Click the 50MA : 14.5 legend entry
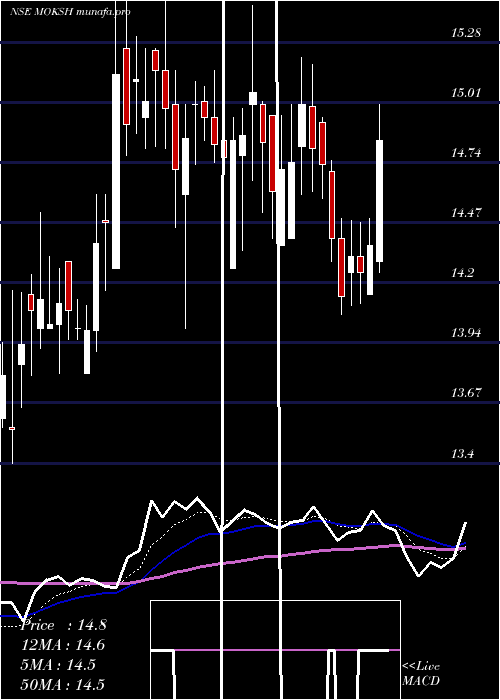500x700 pixels. (63, 685)
